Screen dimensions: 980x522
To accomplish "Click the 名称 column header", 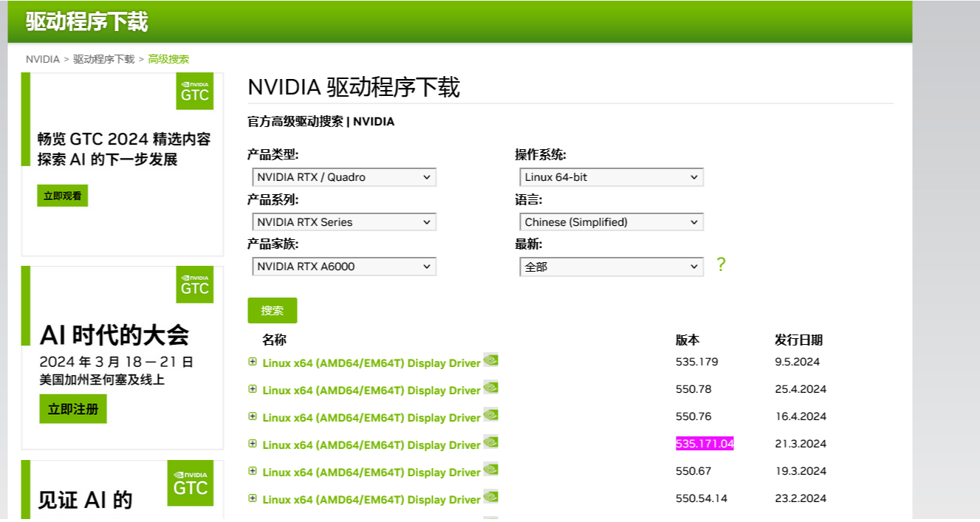I will coord(274,340).
